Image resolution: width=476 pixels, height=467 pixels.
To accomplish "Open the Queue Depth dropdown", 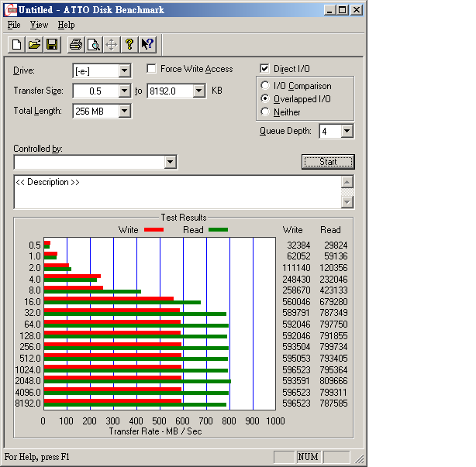I will pyautogui.click(x=347, y=132).
